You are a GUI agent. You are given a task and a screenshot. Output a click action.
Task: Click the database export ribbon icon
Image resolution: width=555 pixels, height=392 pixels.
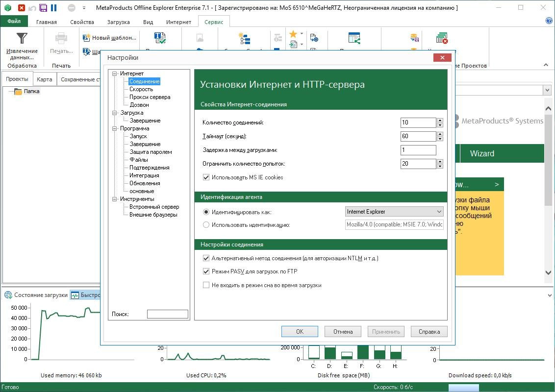coord(414,37)
